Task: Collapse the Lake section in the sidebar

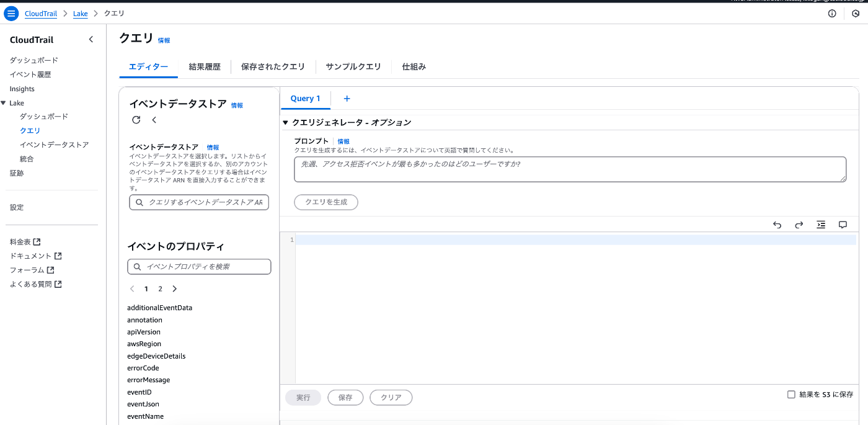Action: pyautogui.click(x=3, y=103)
